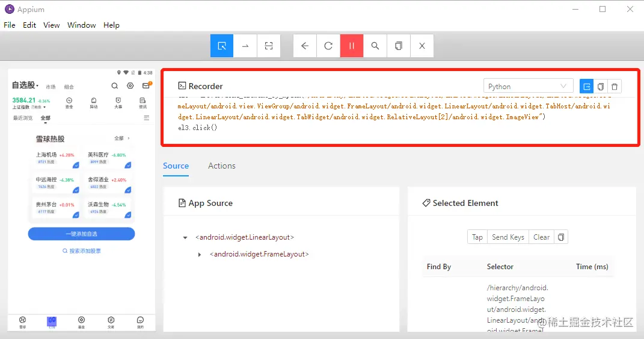Refresh the source and screenshot

[x=328, y=46]
